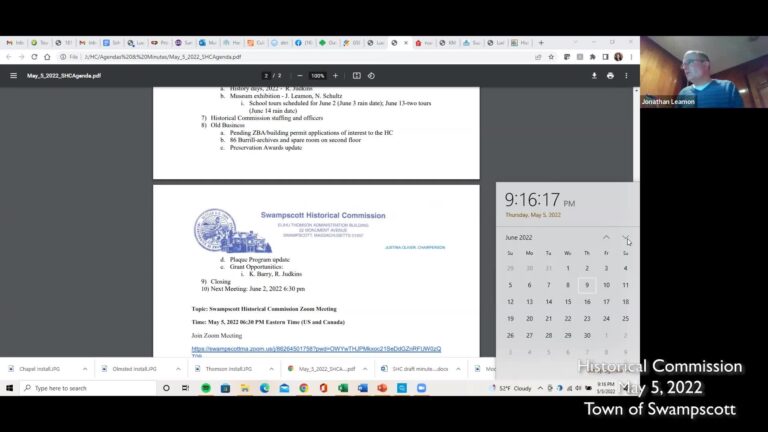Screen dimensions: 768x432
Task: Zoom out the PDF with minus button
Action: 296,75
